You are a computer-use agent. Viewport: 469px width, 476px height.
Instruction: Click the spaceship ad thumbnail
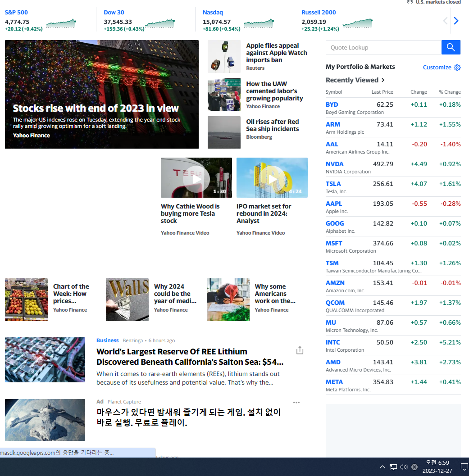click(45, 420)
